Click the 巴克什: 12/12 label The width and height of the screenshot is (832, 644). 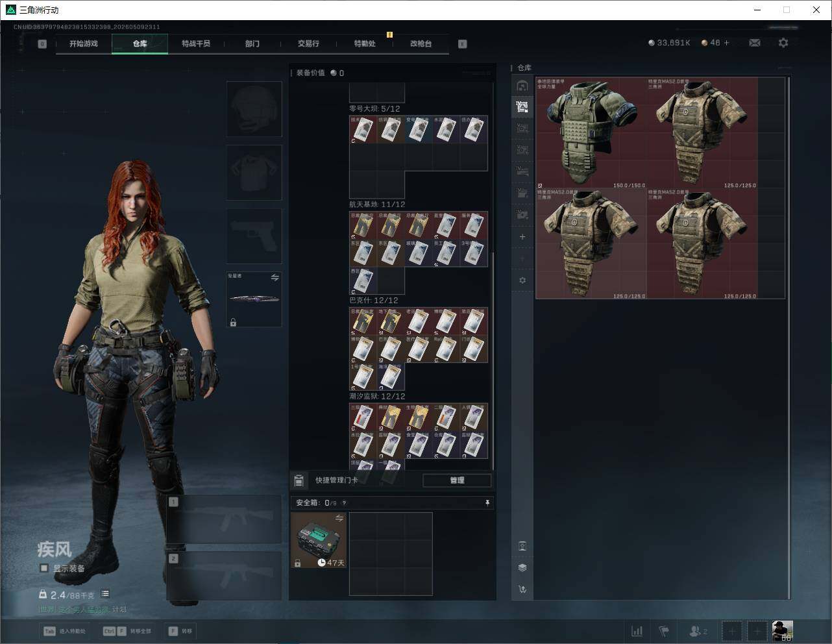tap(374, 301)
